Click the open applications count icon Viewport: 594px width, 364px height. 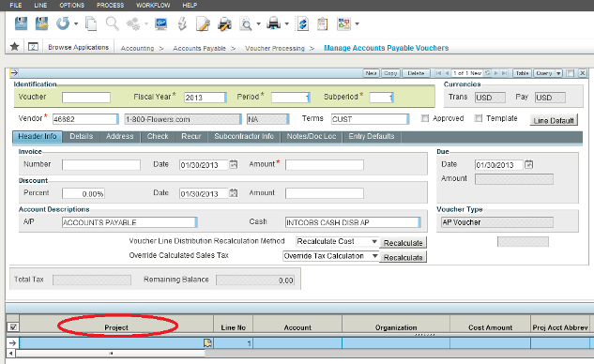[x=34, y=47]
